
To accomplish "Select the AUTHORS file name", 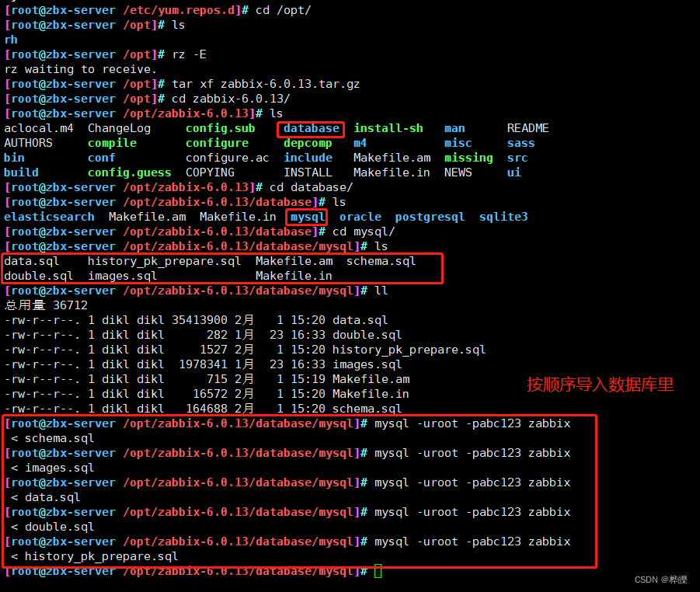I will [28, 143].
